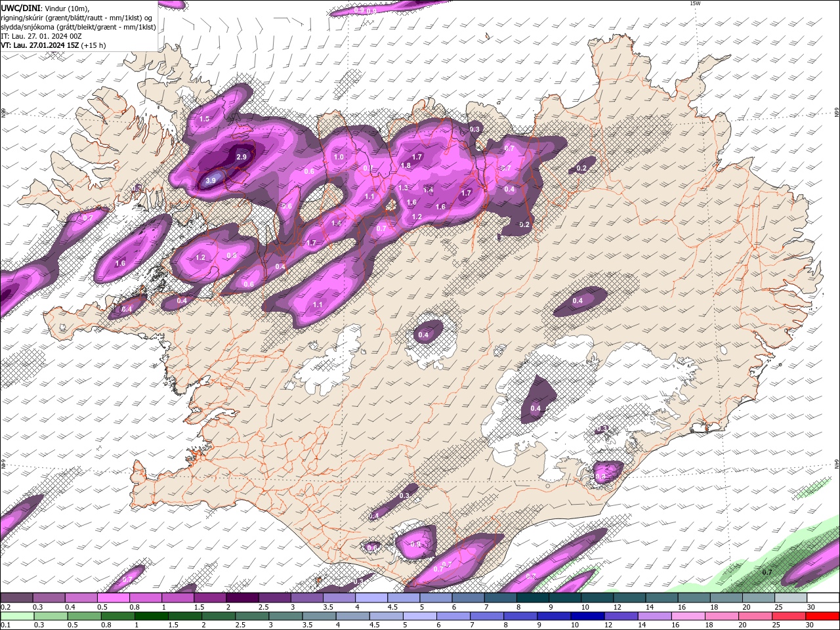Click the bold UWC/DINI title text
This screenshot has width=840, height=630.
coord(22,8)
